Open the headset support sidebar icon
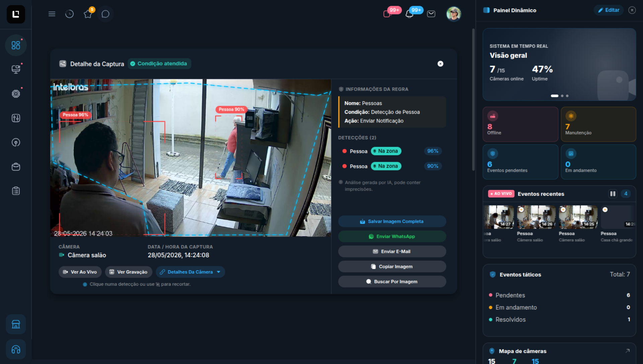 pos(16,350)
